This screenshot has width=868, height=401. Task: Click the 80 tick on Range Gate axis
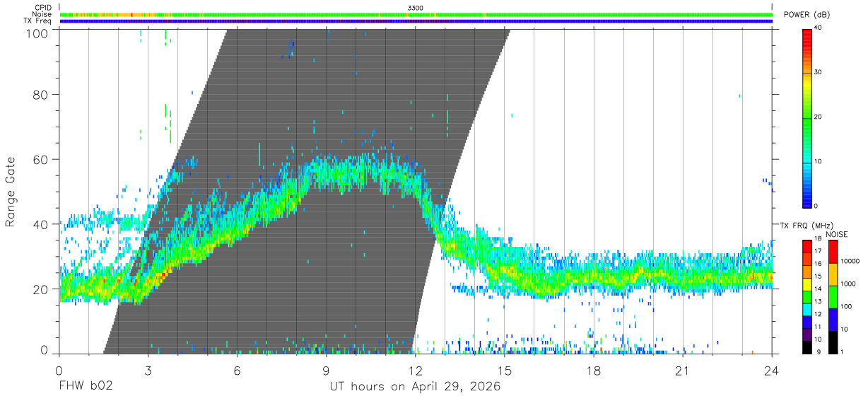pos(40,95)
